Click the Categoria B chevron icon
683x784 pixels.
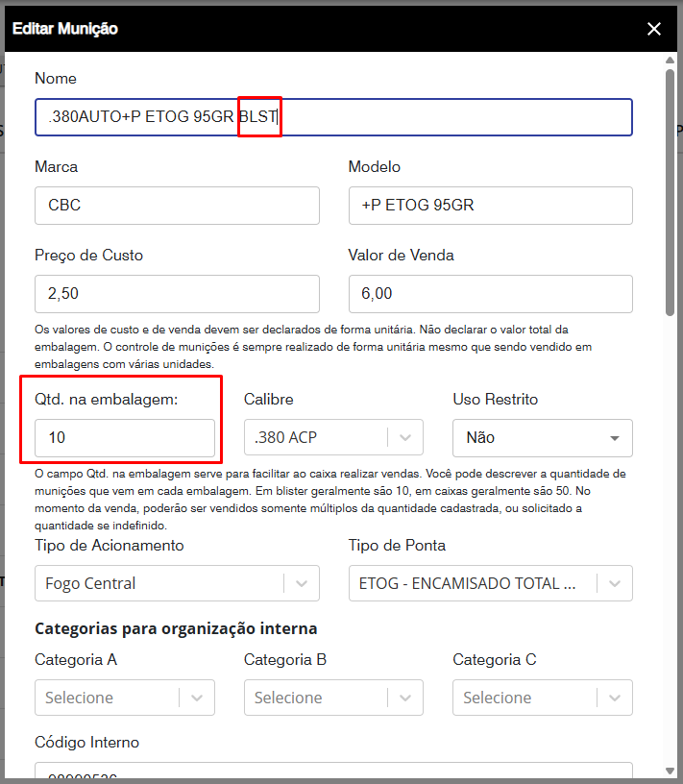click(406, 698)
